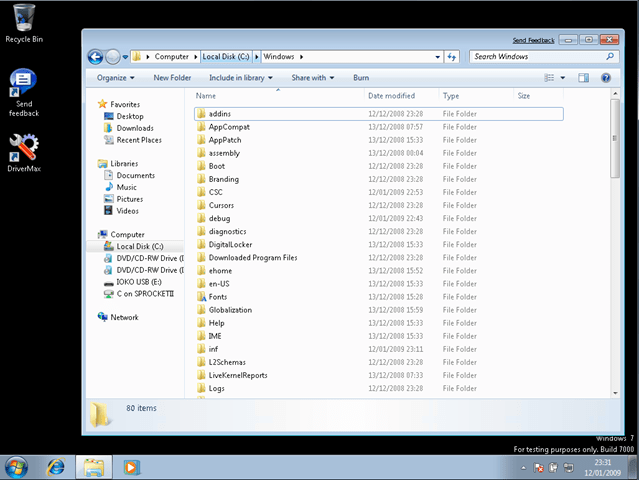Click the Back navigation arrow button
Image resolution: width=639 pixels, height=480 pixels.
(x=96, y=57)
